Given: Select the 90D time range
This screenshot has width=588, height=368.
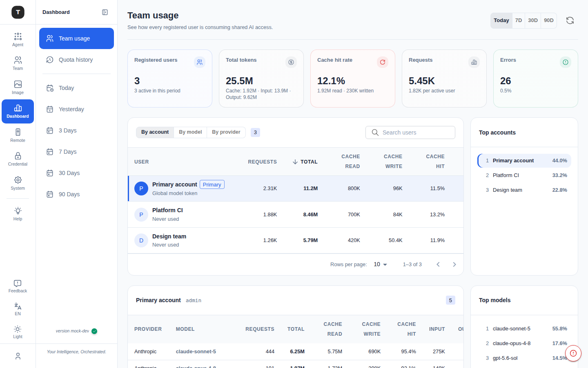Looking at the screenshot, I should (549, 20).
